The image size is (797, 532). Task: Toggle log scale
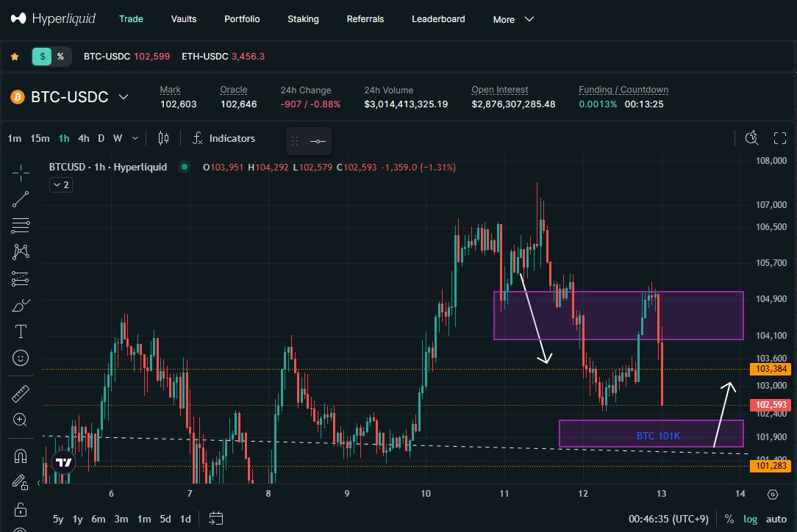750,519
